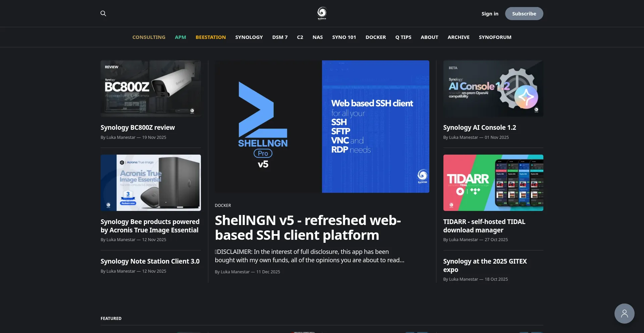Screen dimensions: 644x333
Task: Go to the BEESTATION menu item
Action: [x=211, y=37]
